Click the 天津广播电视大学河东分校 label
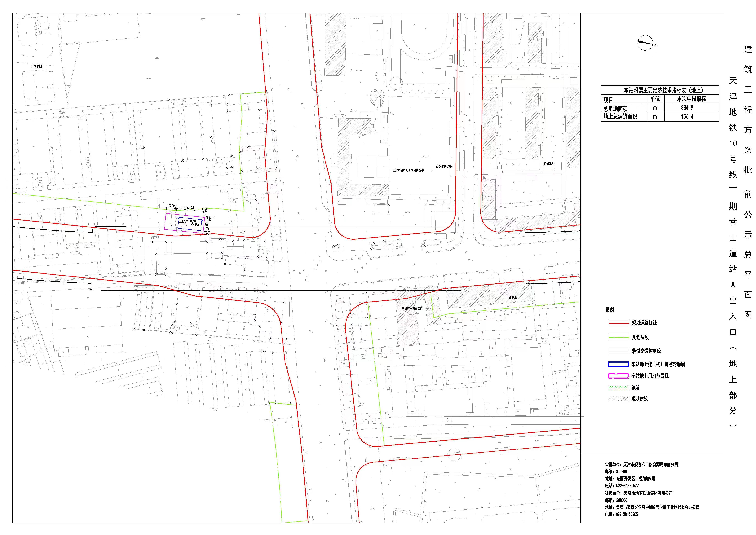Screen dimensions: 756x535 (408, 171)
